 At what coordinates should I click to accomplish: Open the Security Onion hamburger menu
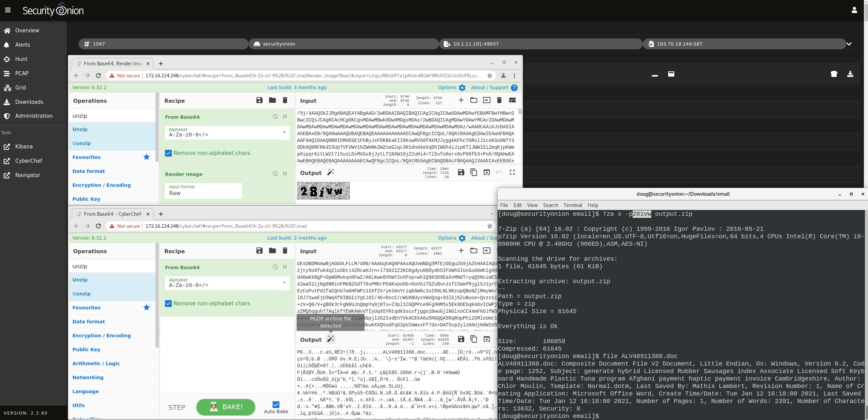[8, 10]
